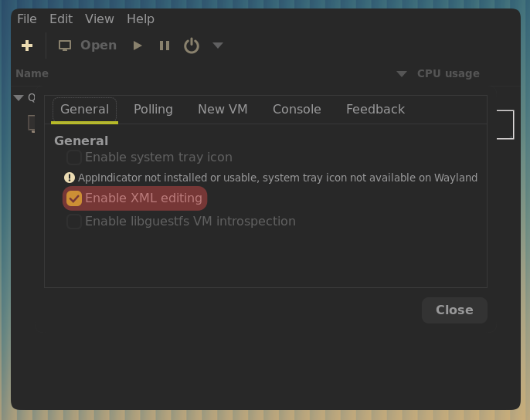
Task: Toggle Enable system tray icon checkbox
Action: (74, 157)
